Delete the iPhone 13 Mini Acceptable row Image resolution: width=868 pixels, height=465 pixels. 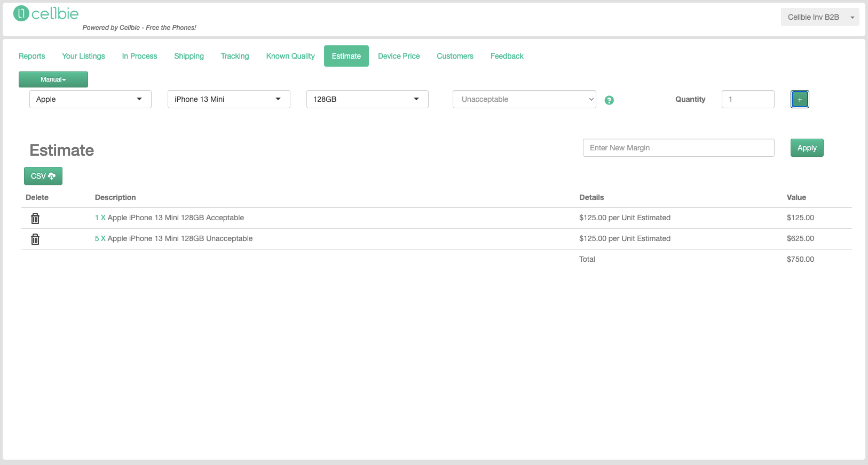[35, 218]
